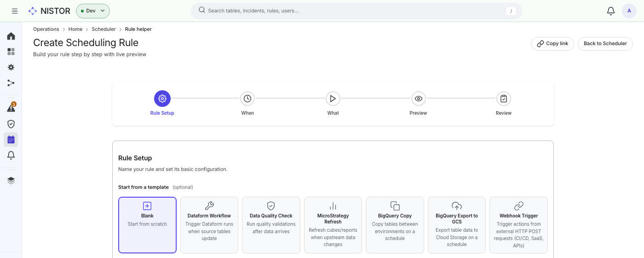Click the Rule helper breadcrumb
This screenshot has width=644, height=258.
coord(138,29)
